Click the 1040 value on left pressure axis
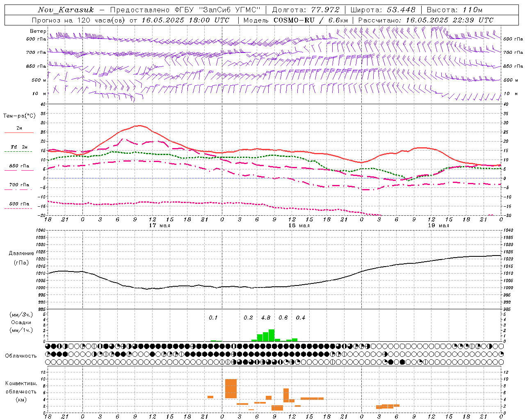525x420 pixels. point(40,231)
